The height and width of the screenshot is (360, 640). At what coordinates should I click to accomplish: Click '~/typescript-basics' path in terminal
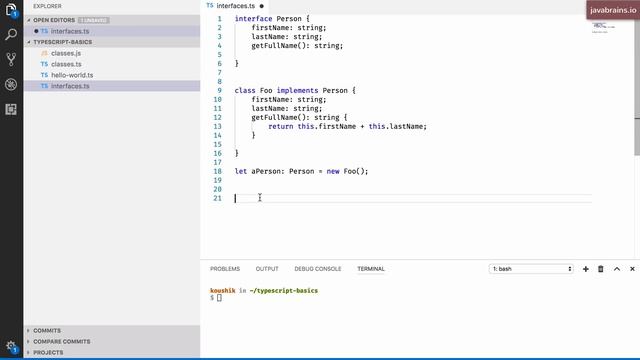coord(284,291)
